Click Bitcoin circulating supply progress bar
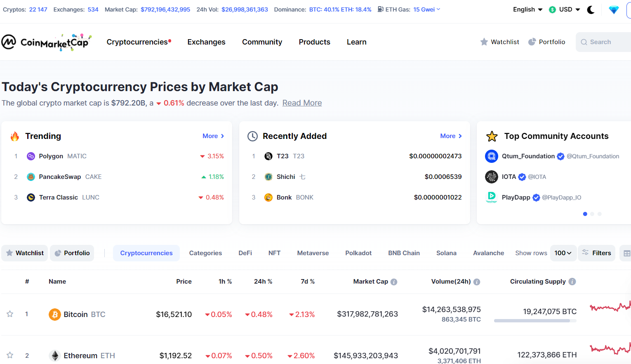Viewport: 631px width, 364px height. [535, 321]
